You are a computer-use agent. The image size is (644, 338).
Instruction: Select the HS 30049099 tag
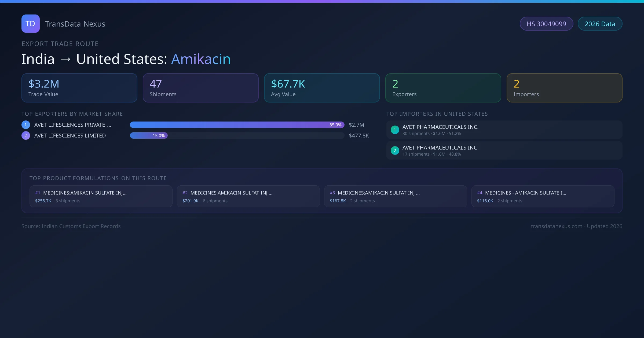(546, 24)
